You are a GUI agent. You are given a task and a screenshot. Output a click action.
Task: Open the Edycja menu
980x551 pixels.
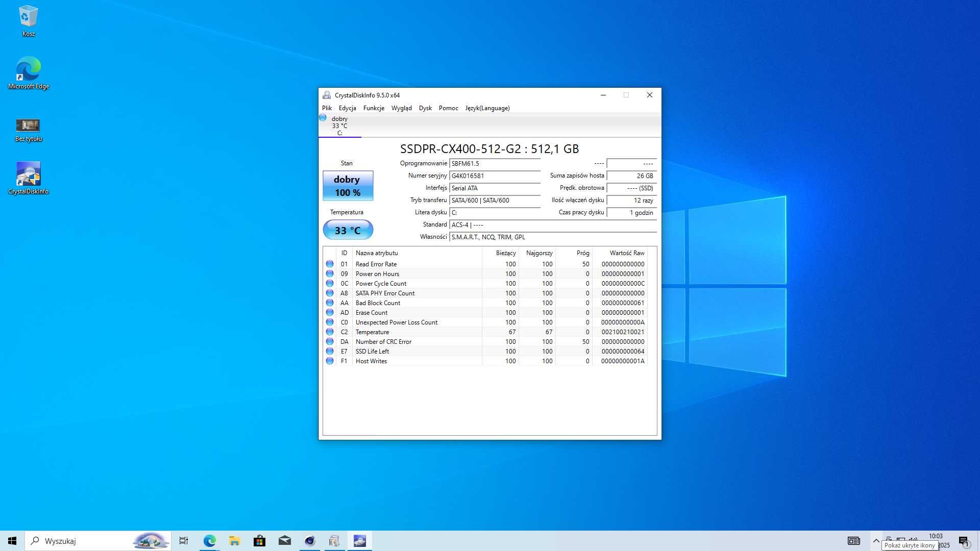pyautogui.click(x=347, y=108)
